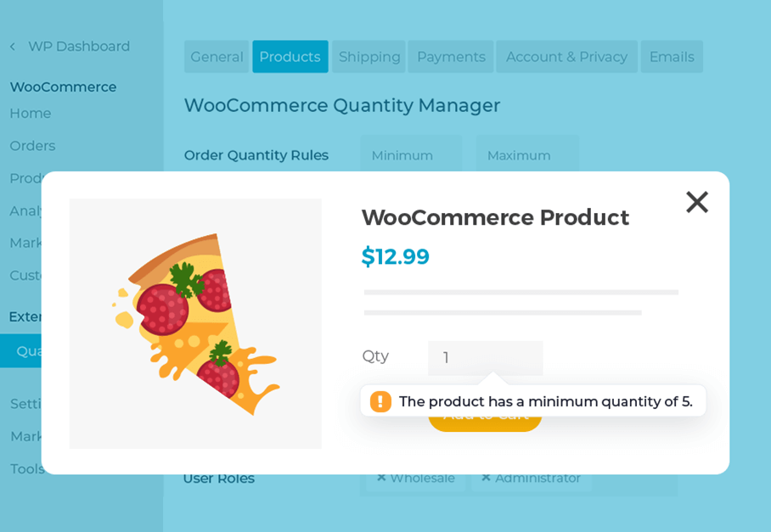
Task: Open WooCommerce in the sidebar
Action: 63,87
